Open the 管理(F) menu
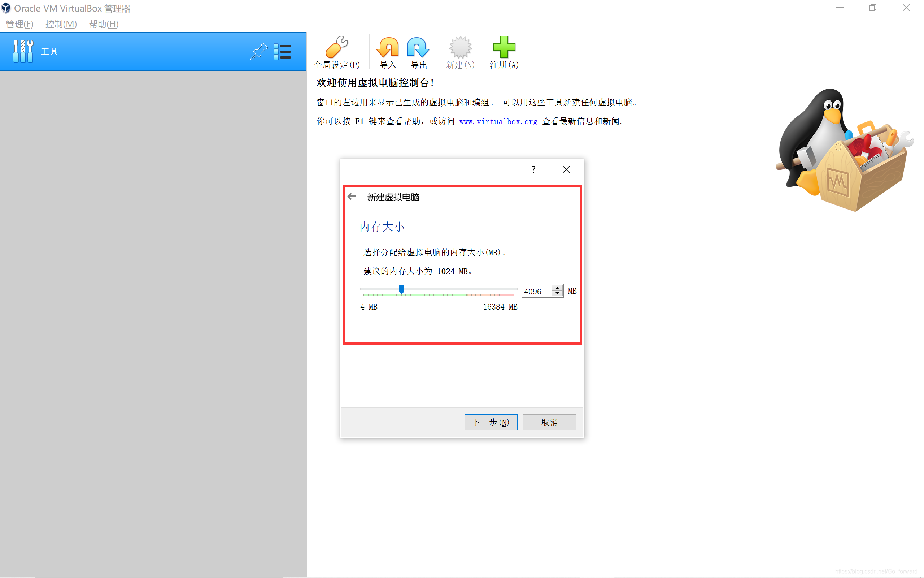The width and height of the screenshot is (924, 578). (19, 24)
